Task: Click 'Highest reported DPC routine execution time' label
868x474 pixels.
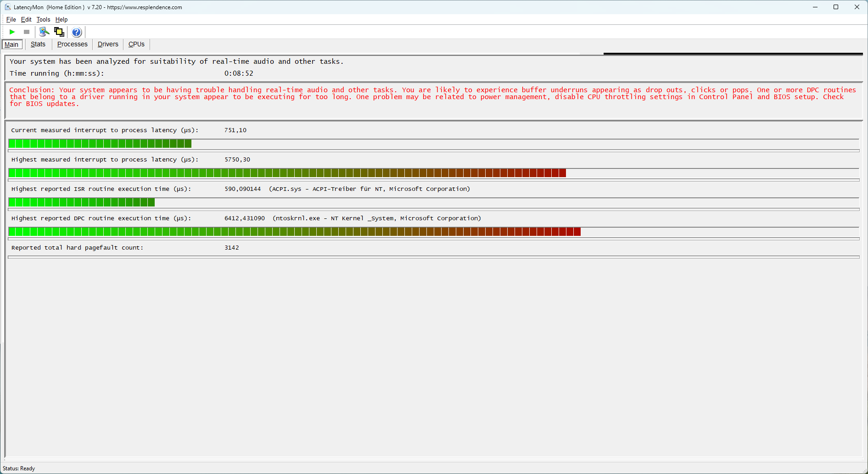Action: (101, 218)
